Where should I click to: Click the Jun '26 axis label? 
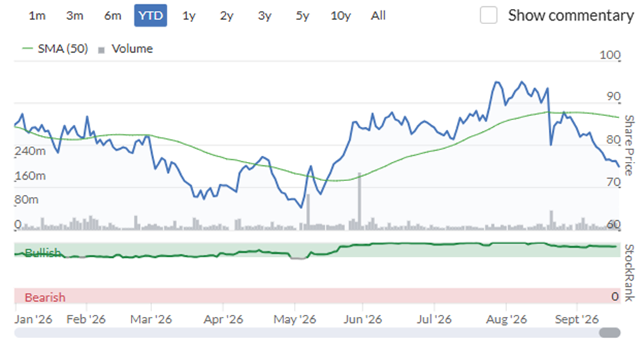tap(362, 319)
